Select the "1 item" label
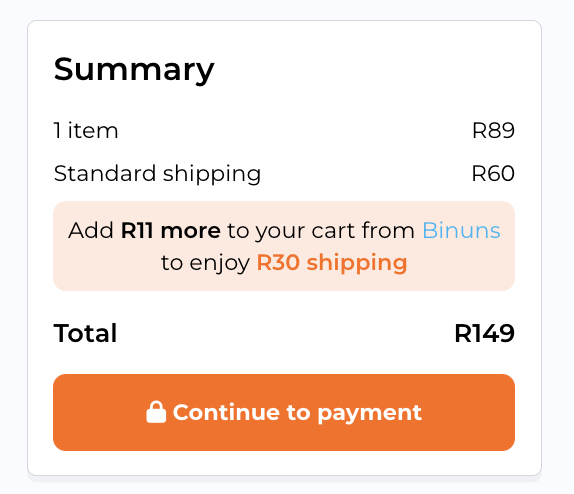574x494 pixels. [86, 130]
